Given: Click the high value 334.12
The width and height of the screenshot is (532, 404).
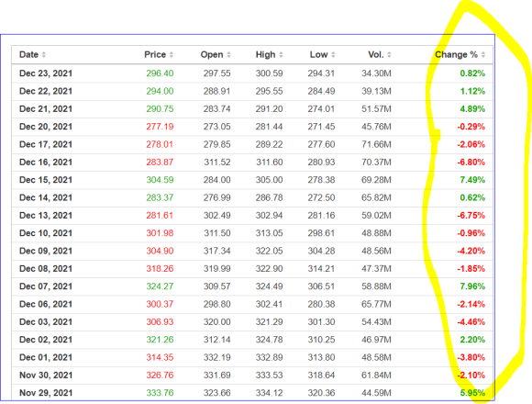Looking at the screenshot, I should [269, 393].
